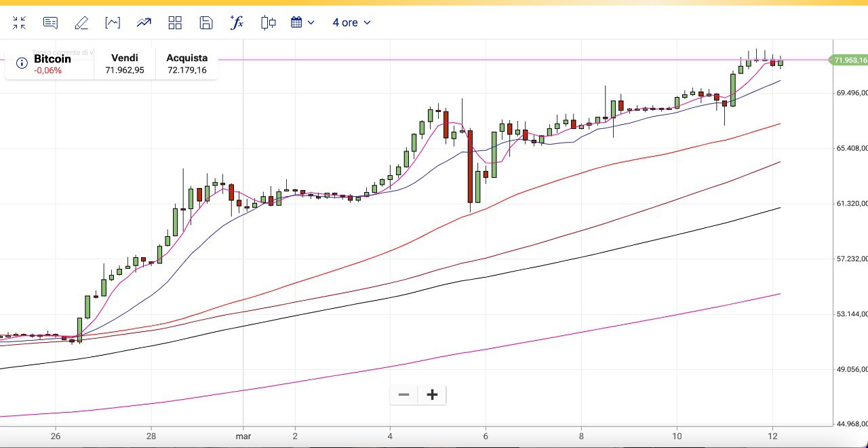This screenshot has width=868, height=448.
Task: Add an indicator via the fx icon
Action: click(x=237, y=22)
